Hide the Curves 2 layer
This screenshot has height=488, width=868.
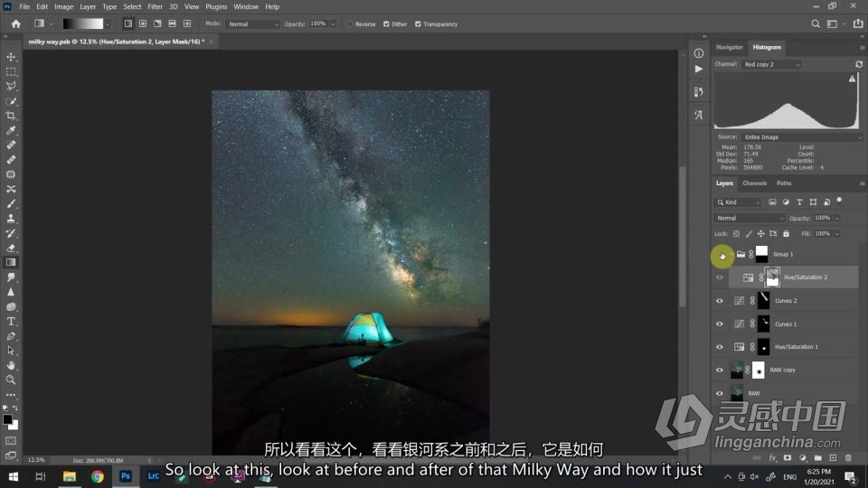click(720, 301)
